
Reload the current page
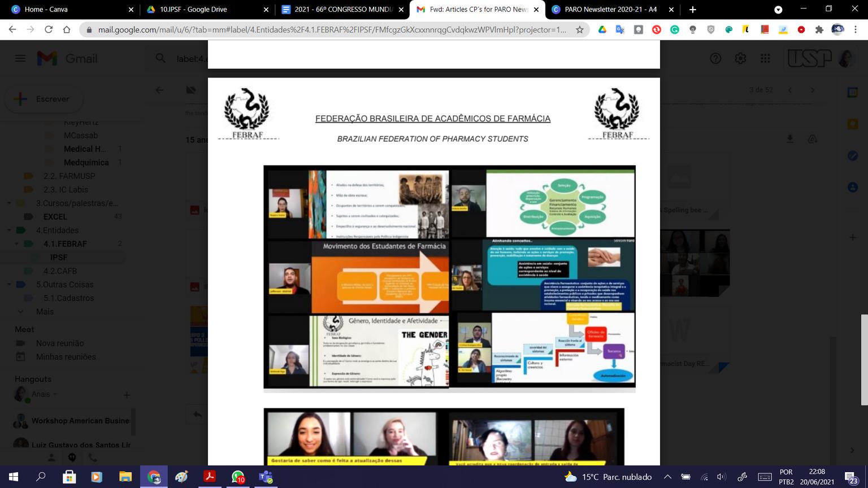49,29
